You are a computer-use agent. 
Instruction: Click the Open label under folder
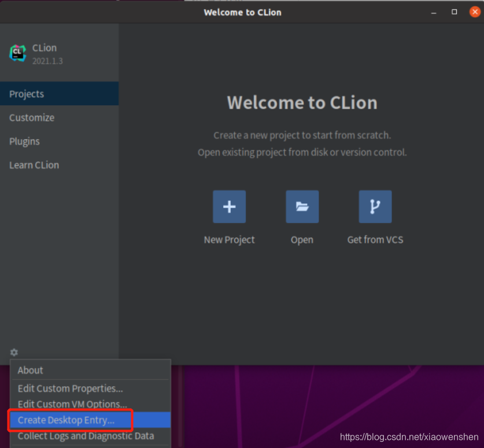point(302,240)
